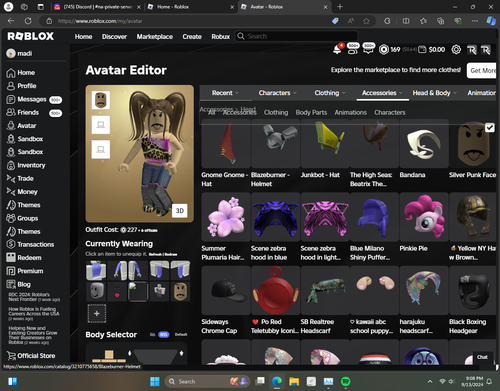This screenshot has width=500, height=391.
Task: Click the search magnifier icon
Action: point(241,36)
